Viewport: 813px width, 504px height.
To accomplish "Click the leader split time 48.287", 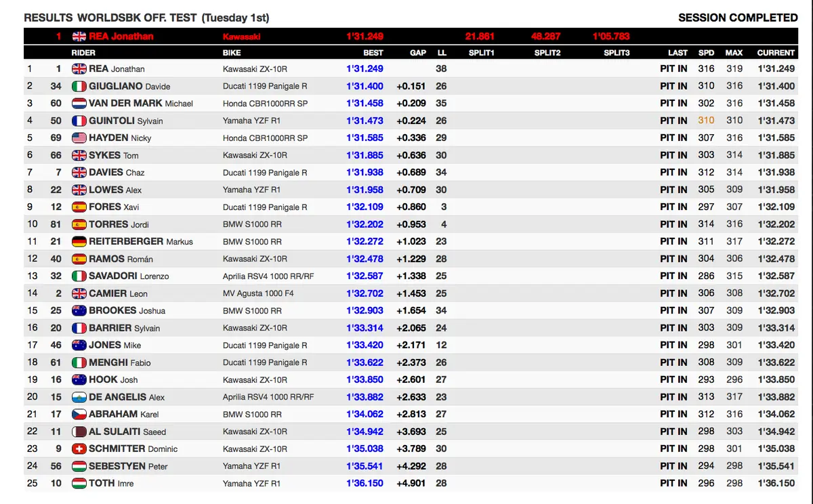I will [x=546, y=37].
